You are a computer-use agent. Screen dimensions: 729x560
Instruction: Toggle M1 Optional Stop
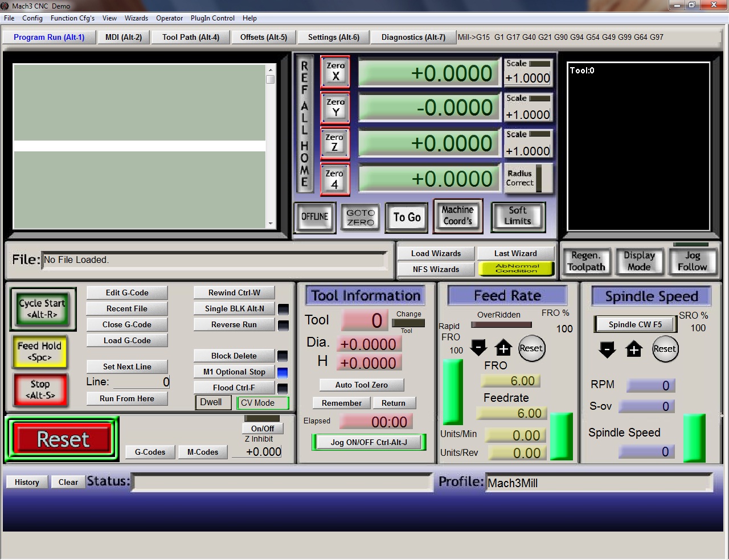tap(234, 372)
